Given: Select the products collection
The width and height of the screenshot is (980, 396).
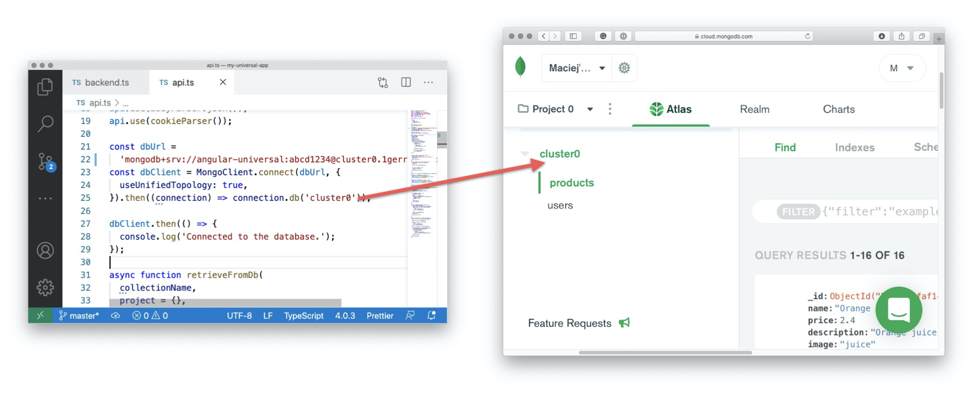Looking at the screenshot, I should coord(571,183).
